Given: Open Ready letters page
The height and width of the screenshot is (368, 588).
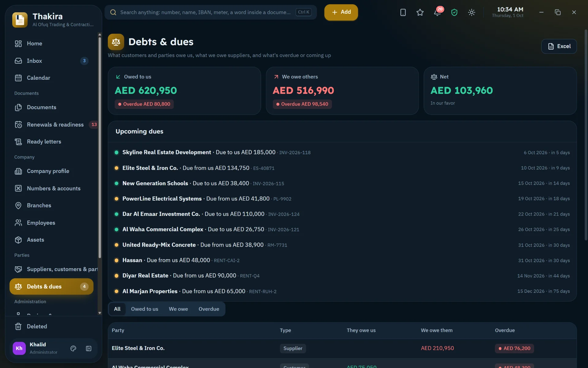Looking at the screenshot, I should (x=51, y=142).
